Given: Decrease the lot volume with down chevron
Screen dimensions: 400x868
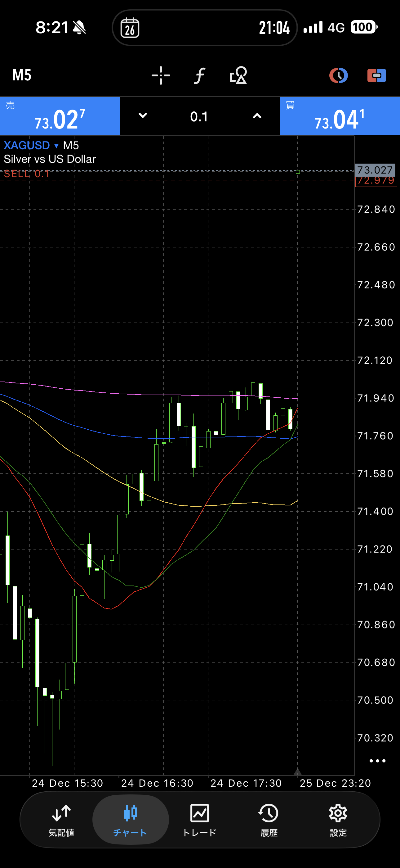Looking at the screenshot, I should click(x=143, y=116).
